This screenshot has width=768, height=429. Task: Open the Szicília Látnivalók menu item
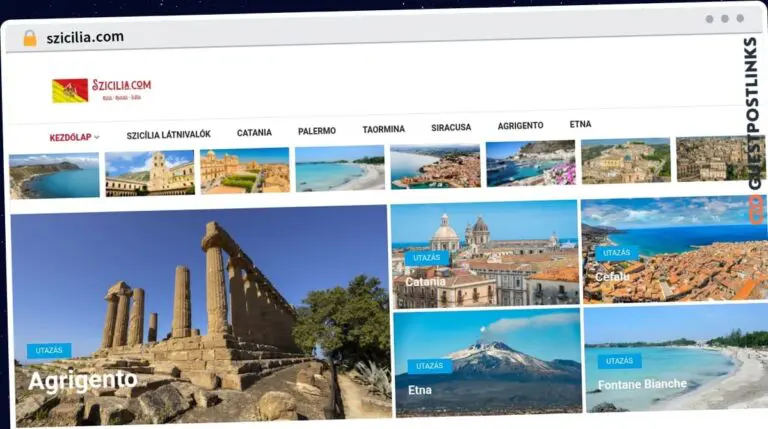pos(168,135)
